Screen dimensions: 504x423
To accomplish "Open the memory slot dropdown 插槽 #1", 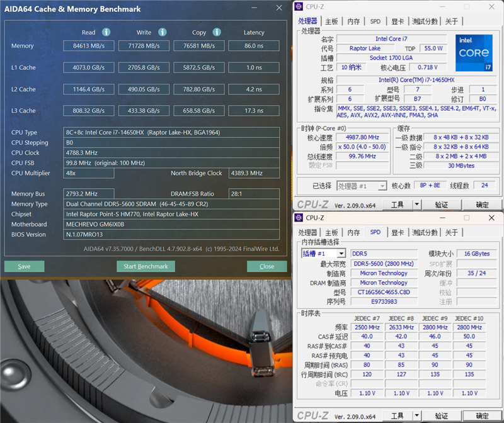I will [323, 254].
